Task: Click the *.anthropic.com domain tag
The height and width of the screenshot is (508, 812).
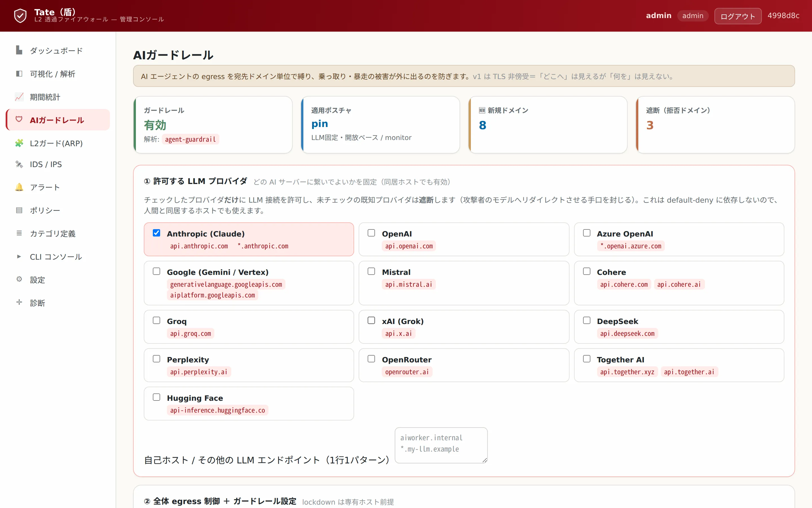Action: 262,246
